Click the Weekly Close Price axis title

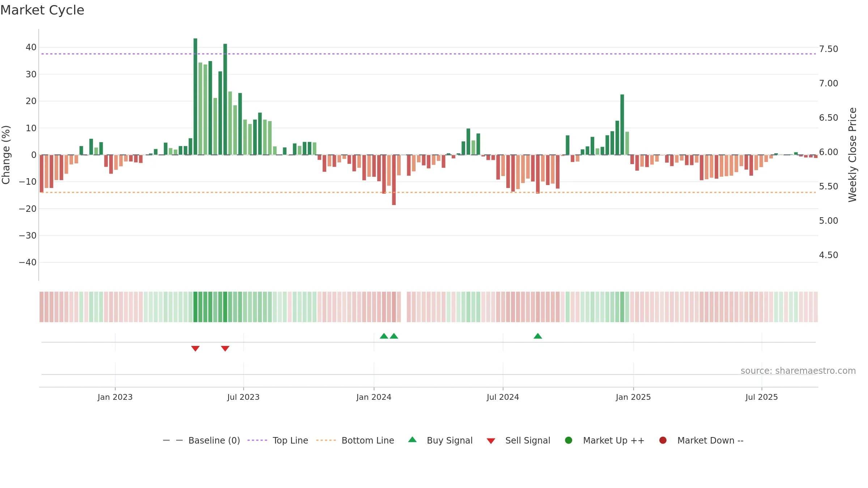pyautogui.click(x=852, y=155)
